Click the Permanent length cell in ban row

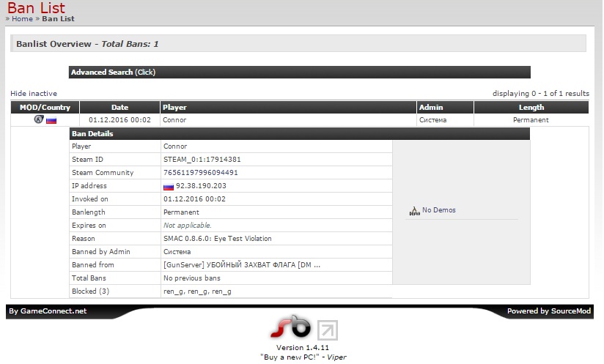click(x=531, y=120)
